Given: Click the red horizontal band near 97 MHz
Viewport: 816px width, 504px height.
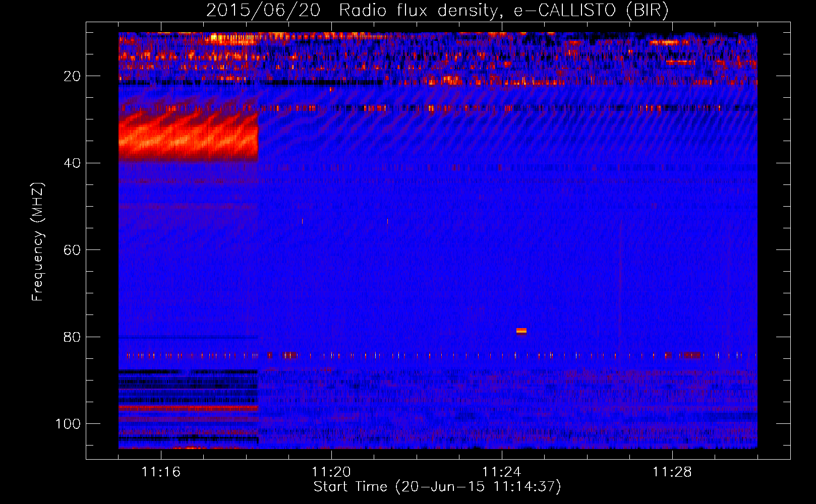Looking at the screenshot, I should pyautogui.click(x=189, y=408).
